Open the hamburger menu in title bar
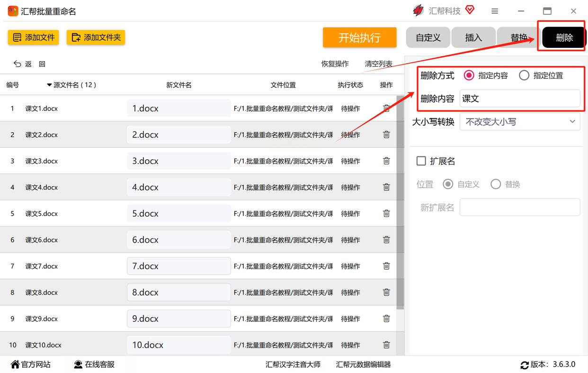588x373 pixels. (495, 11)
